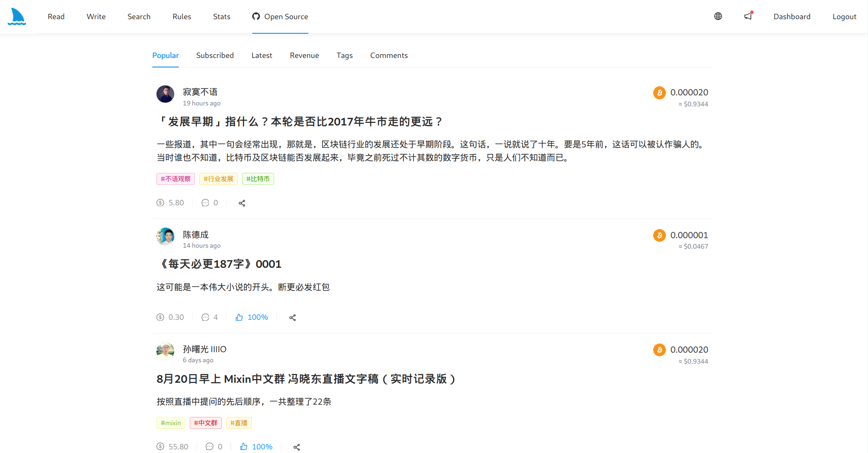Image resolution: width=868 pixels, height=453 pixels.
Task: Click thumbs-up 100% on 每天必更187字 post
Action: pyautogui.click(x=252, y=318)
